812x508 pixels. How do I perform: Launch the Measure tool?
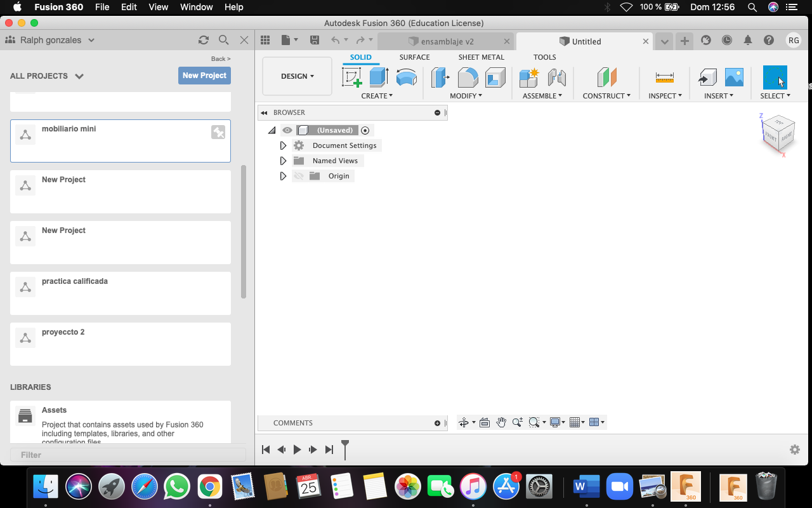tap(665, 77)
